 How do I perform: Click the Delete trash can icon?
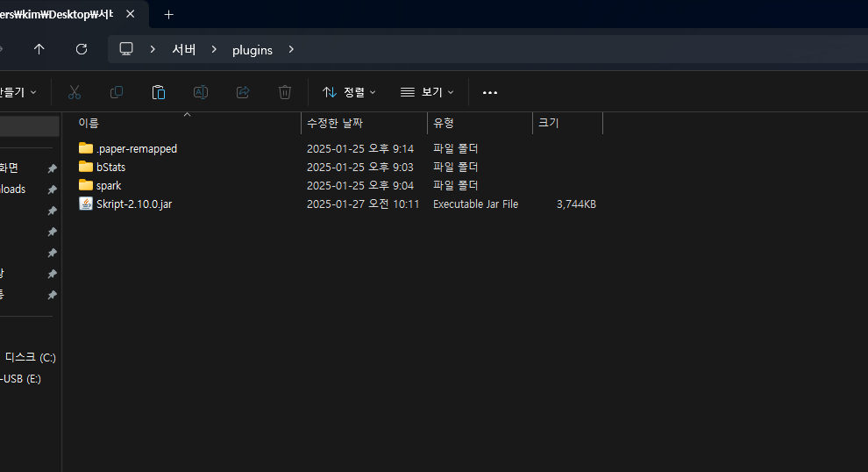[x=285, y=92]
